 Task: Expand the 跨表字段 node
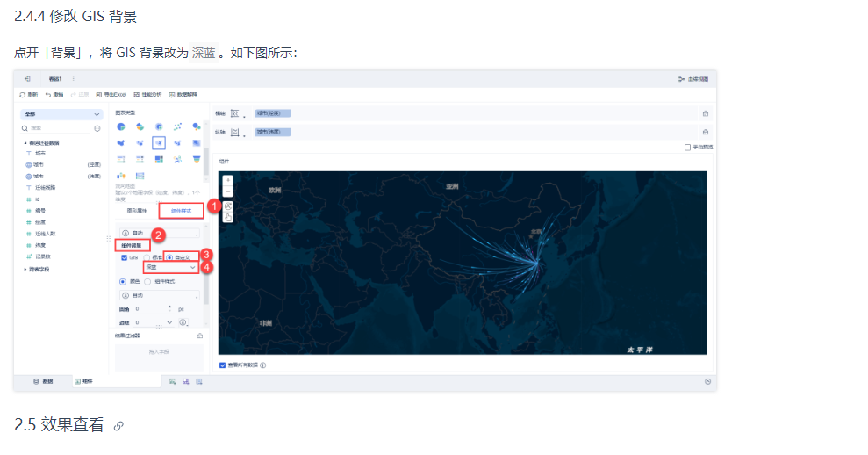pos(25,270)
